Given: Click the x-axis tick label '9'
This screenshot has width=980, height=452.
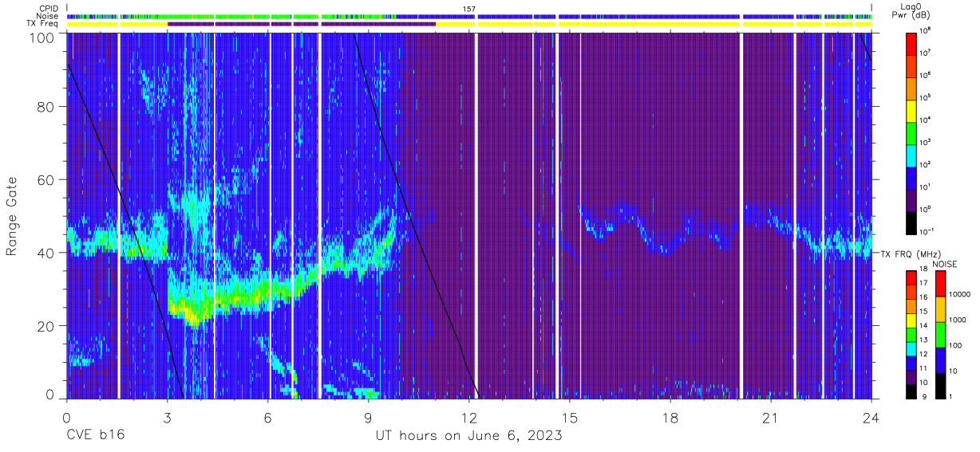Looking at the screenshot, I should pyautogui.click(x=368, y=417).
